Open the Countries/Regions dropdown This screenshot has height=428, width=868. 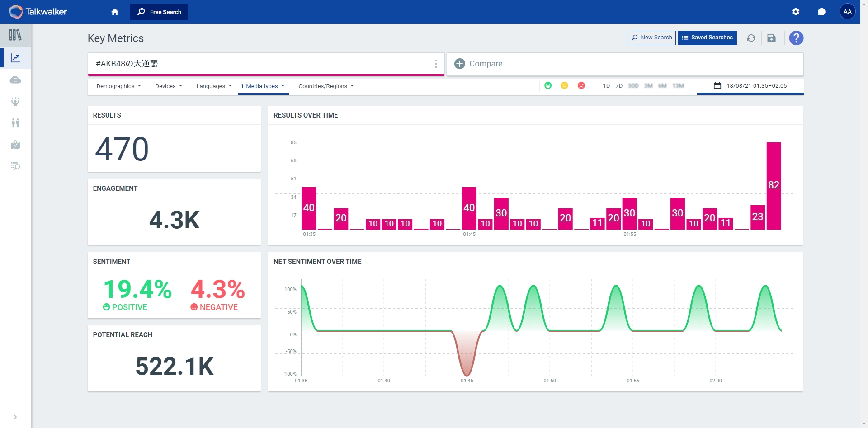click(x=326, y=86)
